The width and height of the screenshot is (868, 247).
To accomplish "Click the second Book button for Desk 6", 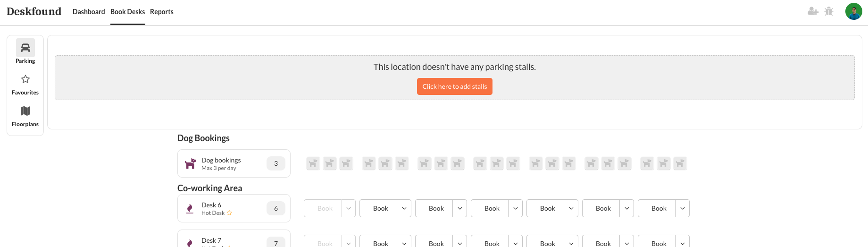I will click(x=380, y=208).
